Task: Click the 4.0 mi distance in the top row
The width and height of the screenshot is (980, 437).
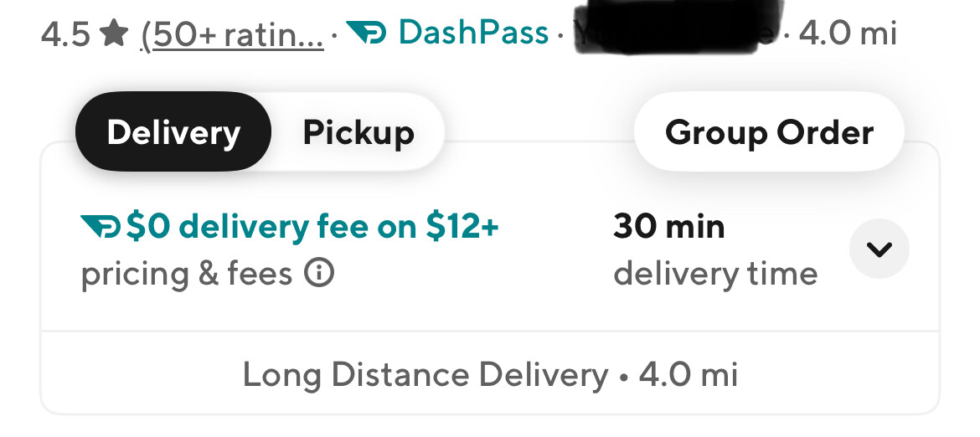Action: 848,34
